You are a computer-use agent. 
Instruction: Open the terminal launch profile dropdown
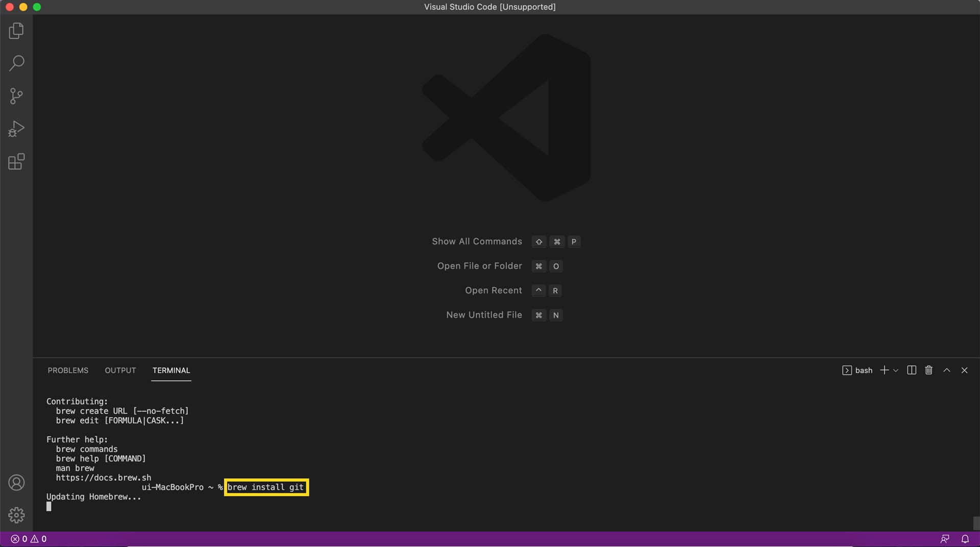click(x=896, y=370)
